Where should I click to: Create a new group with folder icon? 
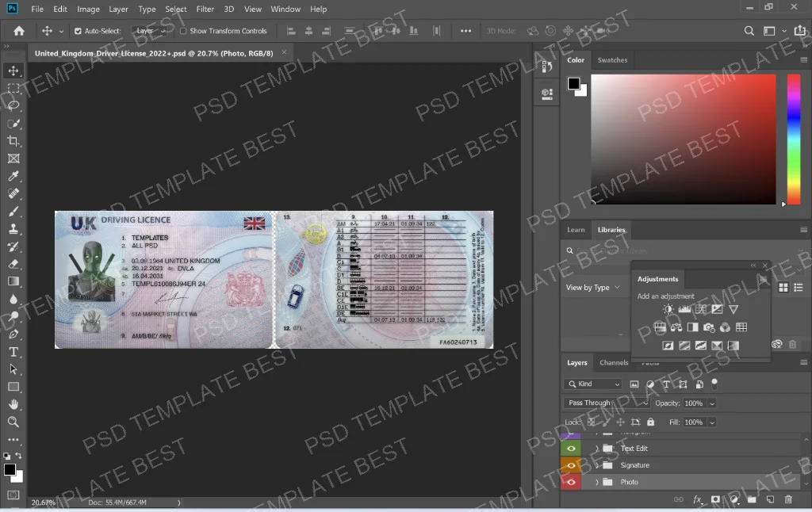(x=752, y=499)
